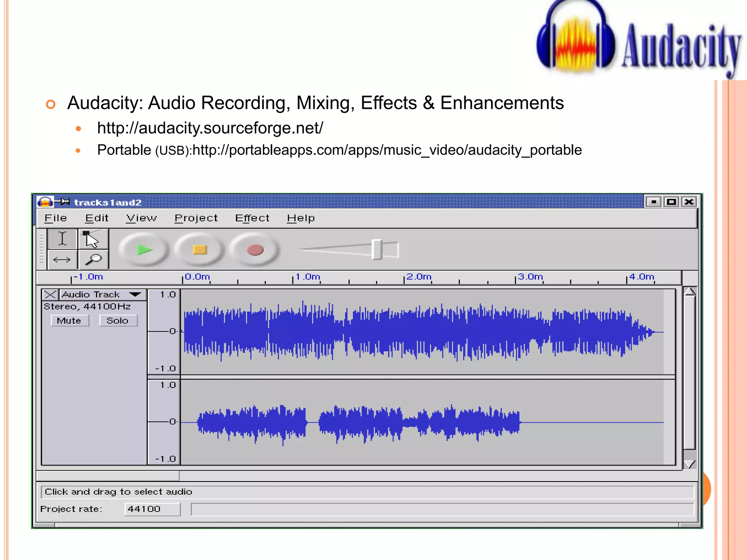Click the 'Click and drag to select audio' status
The image size is (747, 560).
click(118, 492)
